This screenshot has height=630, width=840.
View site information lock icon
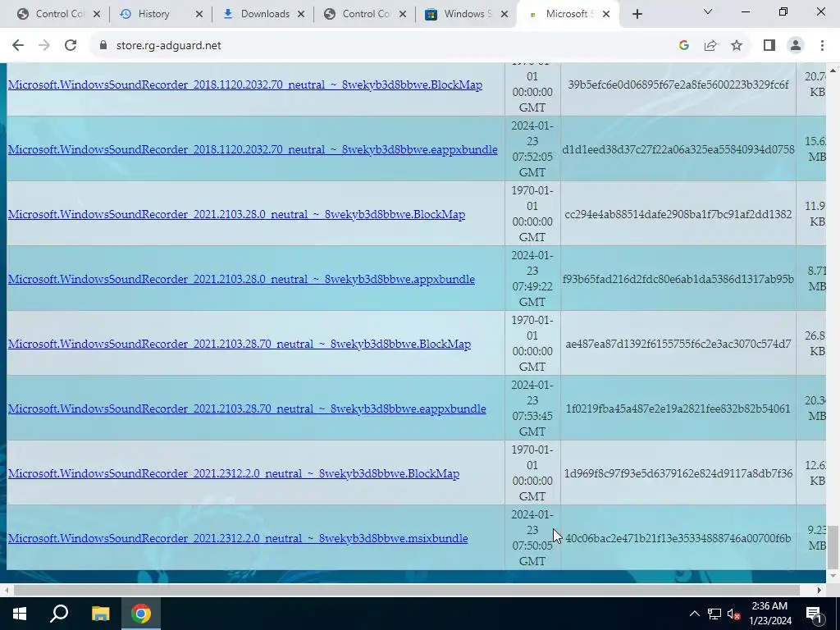[x=103, y=46]
